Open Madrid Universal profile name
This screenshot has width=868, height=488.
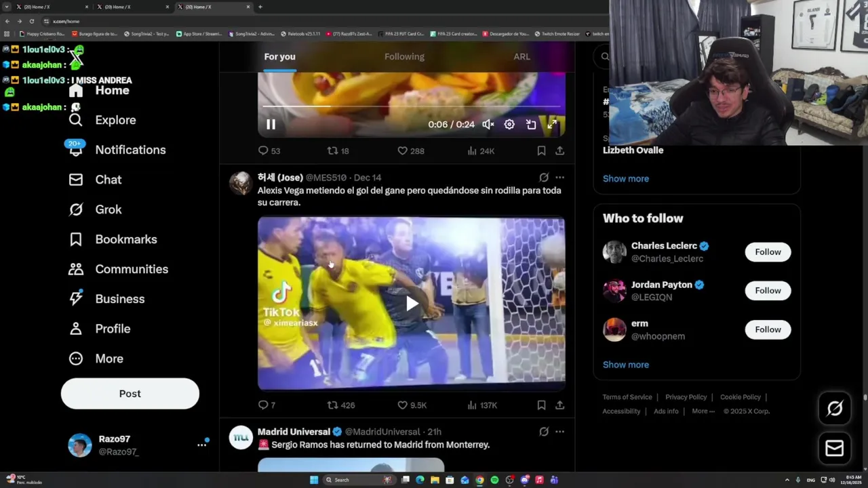click(294, 432)
